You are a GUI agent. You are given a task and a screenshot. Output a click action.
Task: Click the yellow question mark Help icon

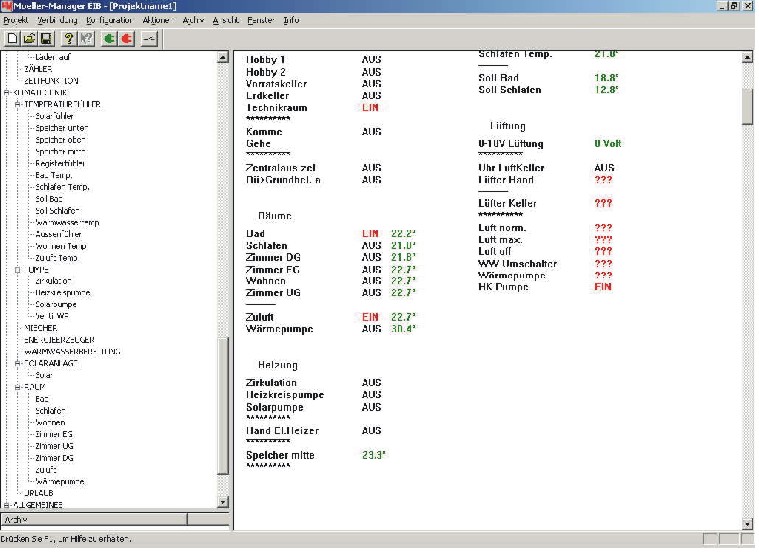pos(68,38)
